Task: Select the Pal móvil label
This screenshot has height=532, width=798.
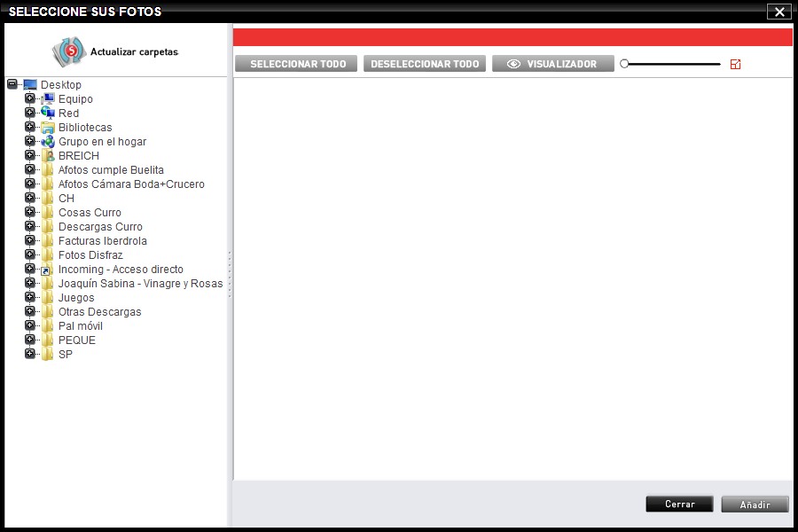Action: (81, 325)
